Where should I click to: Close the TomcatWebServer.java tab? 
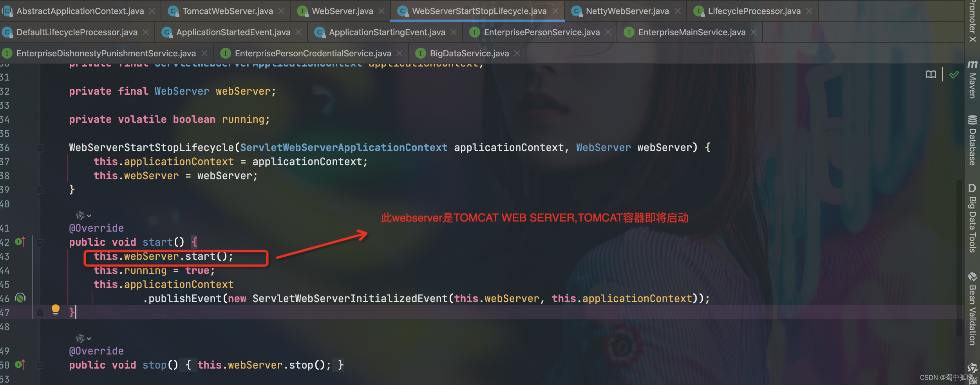pyautogui.click(x=281, y=11)
